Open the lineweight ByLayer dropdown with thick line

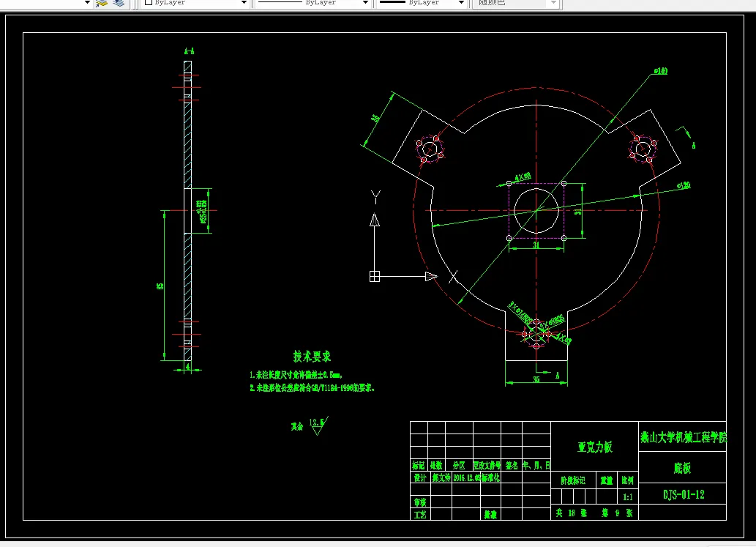(422, 3)
